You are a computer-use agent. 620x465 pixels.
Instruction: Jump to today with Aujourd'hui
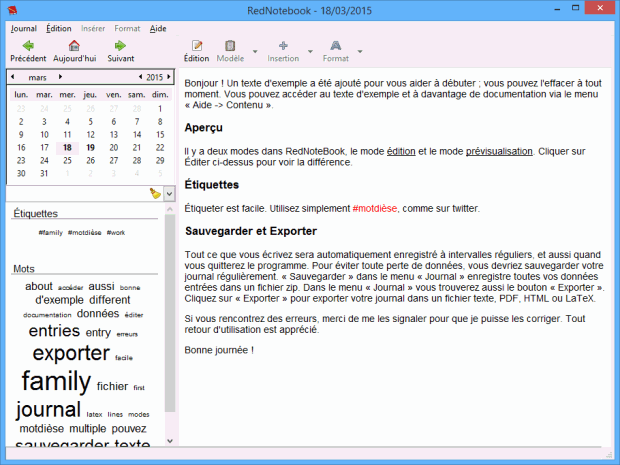pyautogui.click(x=74, y=51)
